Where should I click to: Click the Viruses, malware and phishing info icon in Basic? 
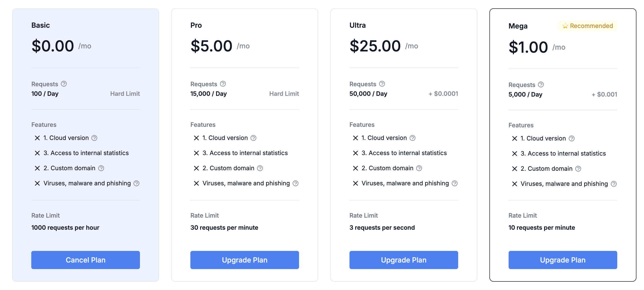pyautogui.click(x=136, y=183)
